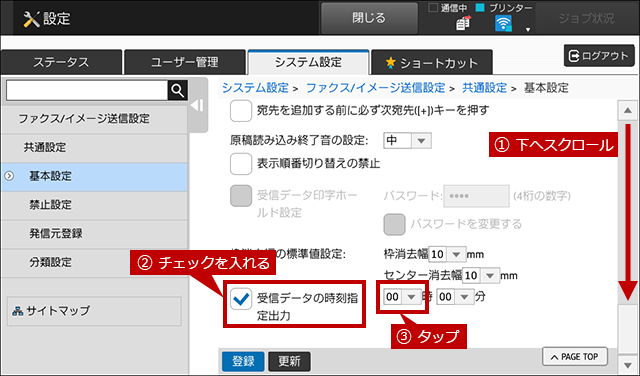Click the scrollbar down arrow
This screenshot has width=640, height=376.
pos(627,364)
